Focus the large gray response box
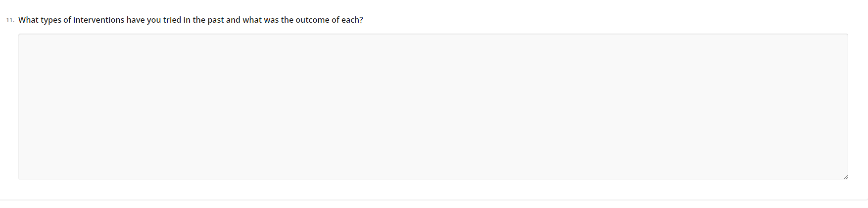Image resolution: width=868 pixels, height=208 pixels. point(433,106)
